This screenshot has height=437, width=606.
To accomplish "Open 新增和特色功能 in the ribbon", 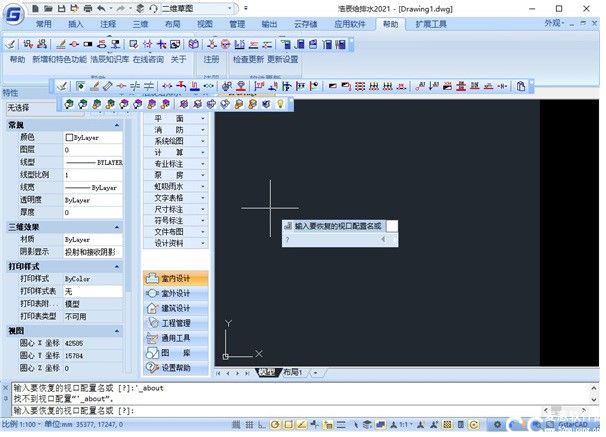I will click(x=58, y=59).
